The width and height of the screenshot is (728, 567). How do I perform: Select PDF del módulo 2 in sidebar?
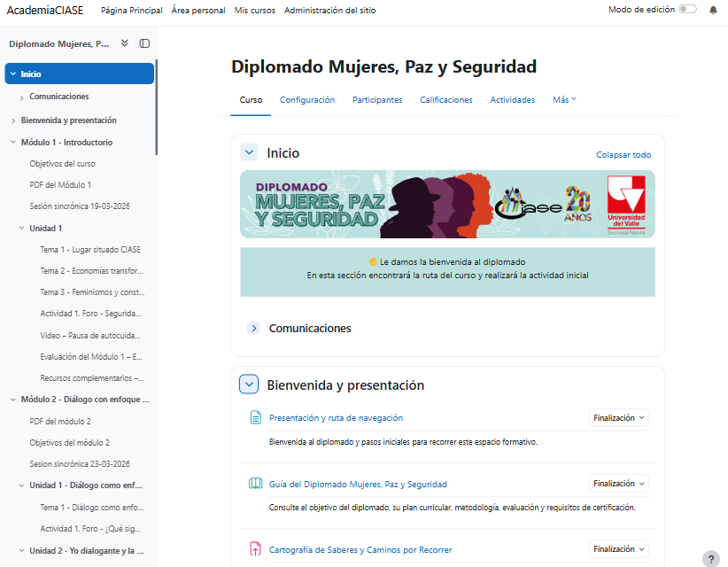[60, 421]
